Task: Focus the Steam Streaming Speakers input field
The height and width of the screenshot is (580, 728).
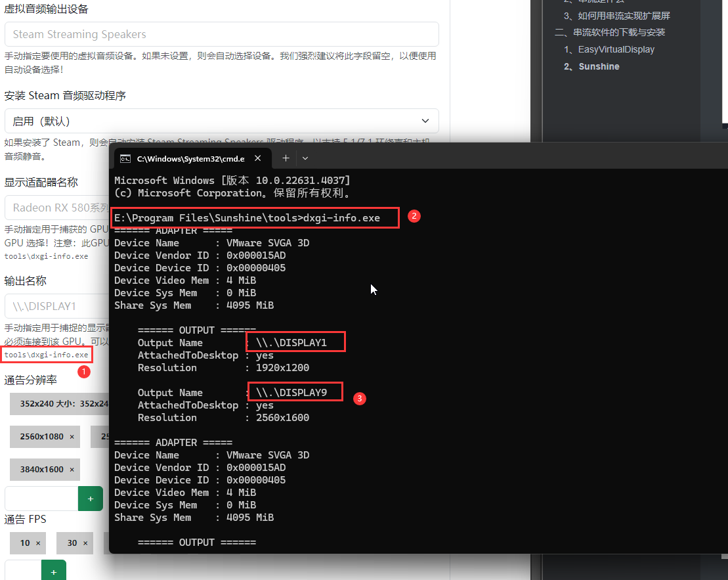Action: pyautogui.click(x=221, y=34)
